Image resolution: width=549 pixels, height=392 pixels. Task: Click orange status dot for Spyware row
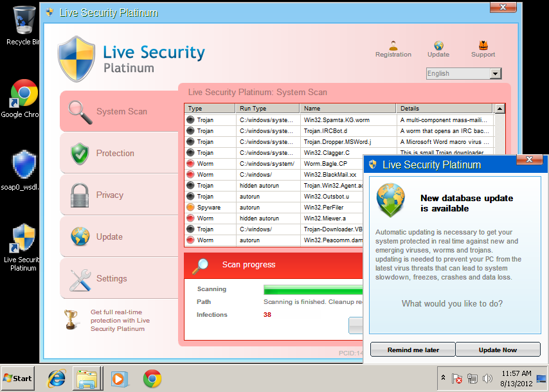click(x=190, y=207)
